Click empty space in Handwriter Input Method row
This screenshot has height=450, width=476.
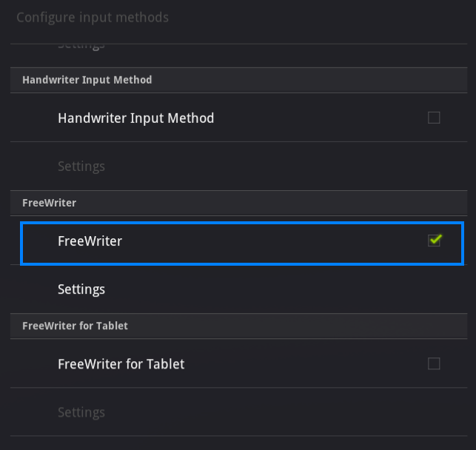pos(318,118)
